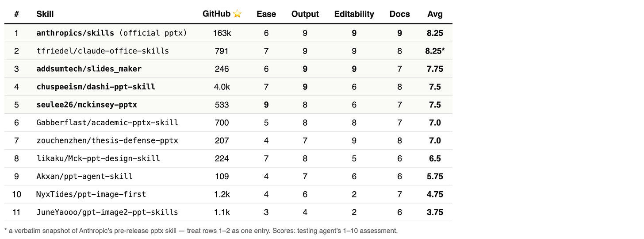
Task: Select chuspeeism/dashi-ppt-skill row label
Action: [x=96, y=87]
